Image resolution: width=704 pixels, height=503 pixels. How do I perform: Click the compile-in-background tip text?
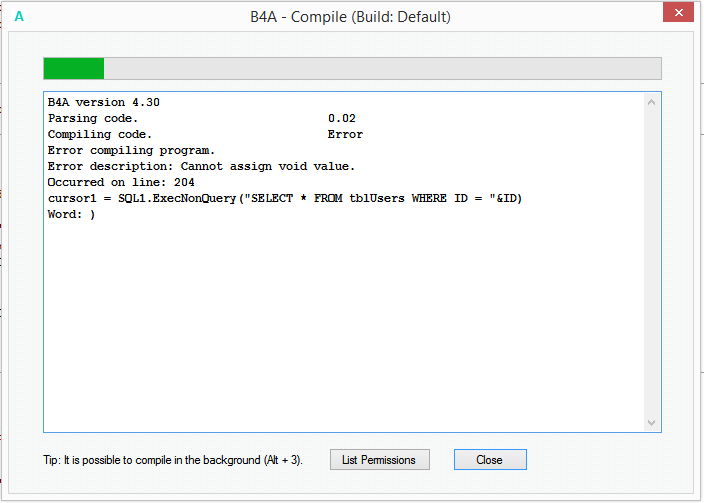click(173, 460)
